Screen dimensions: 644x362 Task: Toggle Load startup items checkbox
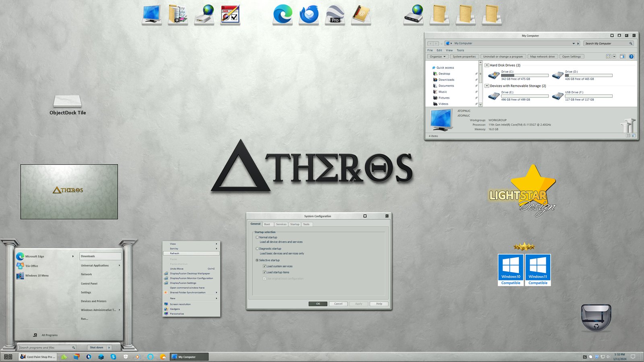[x=264, y=272]
